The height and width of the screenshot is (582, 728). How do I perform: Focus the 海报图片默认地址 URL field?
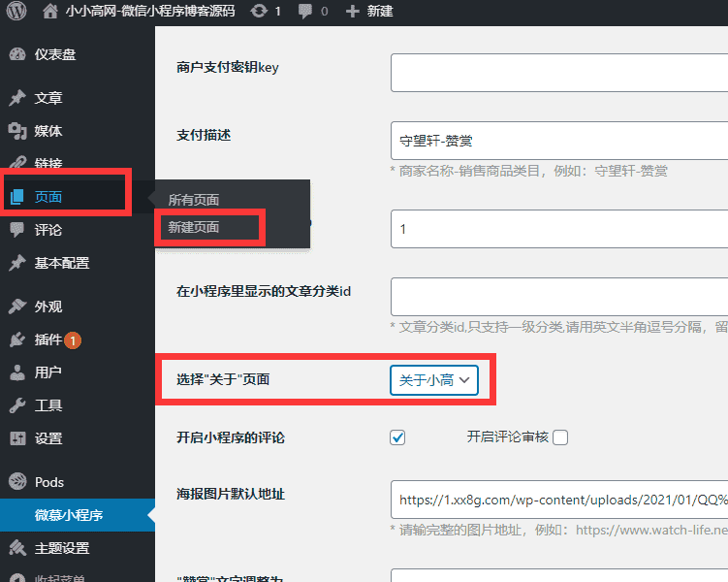558,501
